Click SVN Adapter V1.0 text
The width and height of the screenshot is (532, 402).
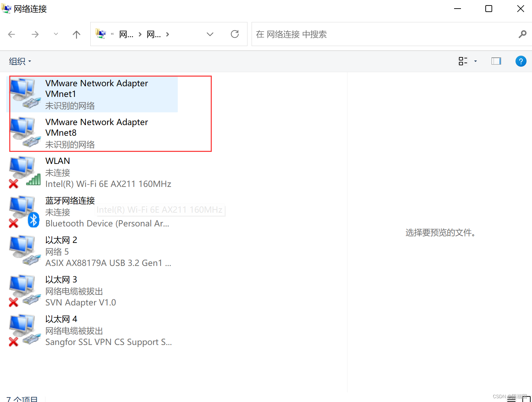point(81,303)
